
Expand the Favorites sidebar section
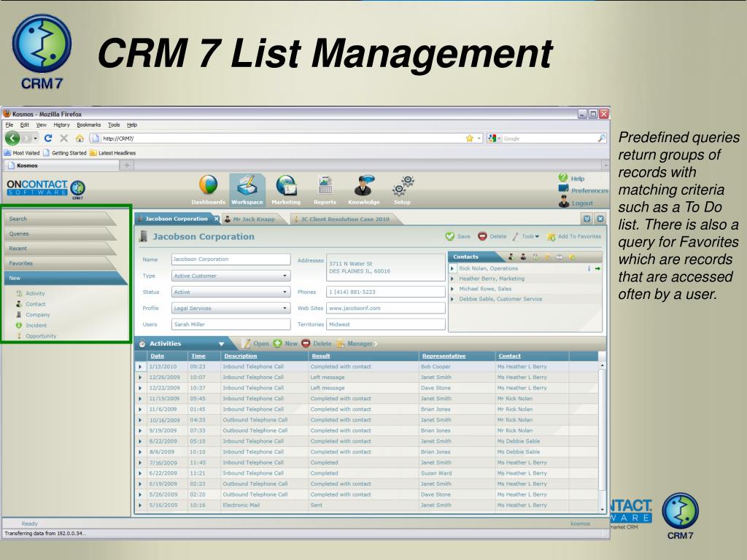click(60, 262)
